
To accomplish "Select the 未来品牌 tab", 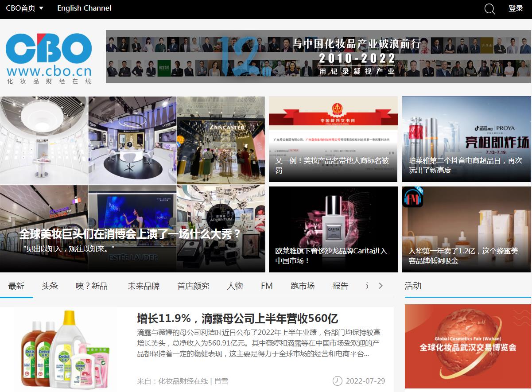I will coord(144,286).
